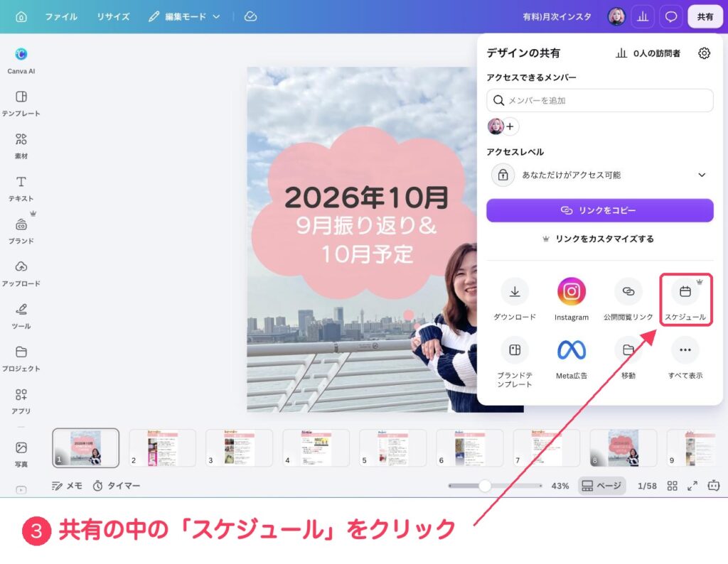This screenshot has width=728, height=564.
Task: Open the user profile avatar in header
Action: [x=616, y=17]
